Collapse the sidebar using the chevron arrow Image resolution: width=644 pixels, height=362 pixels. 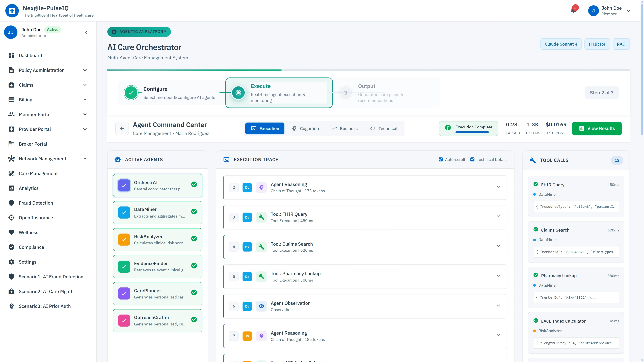[x=86, y=32]
